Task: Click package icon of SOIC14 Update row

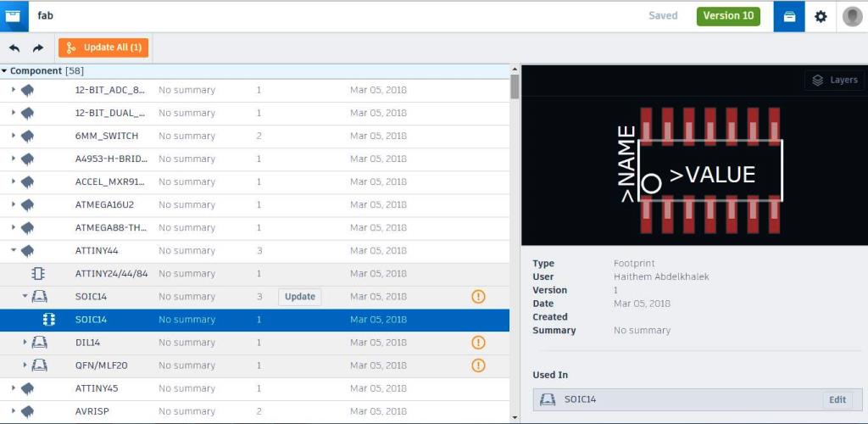Action: click(39, 297)
